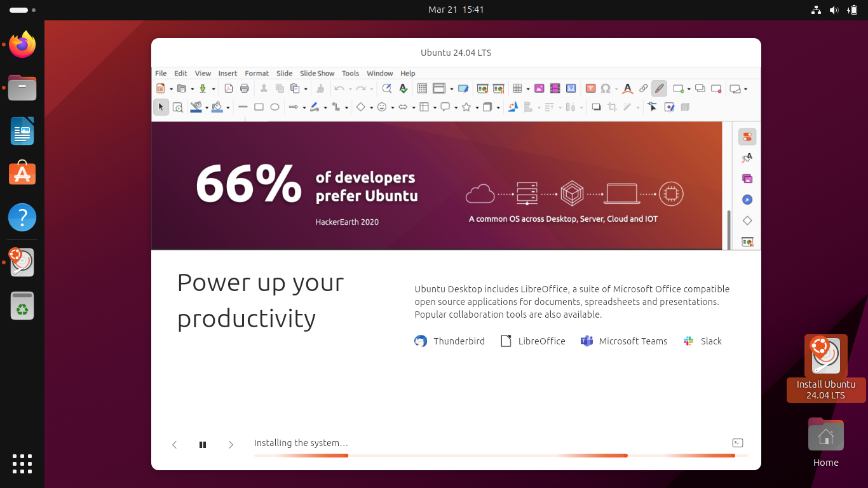Click the installation progress bar
This screenshot has width=868, height=488.
click(x=502, y=456)
